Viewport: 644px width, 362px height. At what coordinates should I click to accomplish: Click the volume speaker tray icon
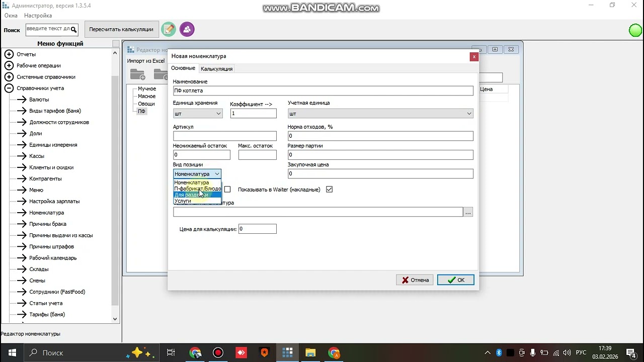click(x=567, y=352)
